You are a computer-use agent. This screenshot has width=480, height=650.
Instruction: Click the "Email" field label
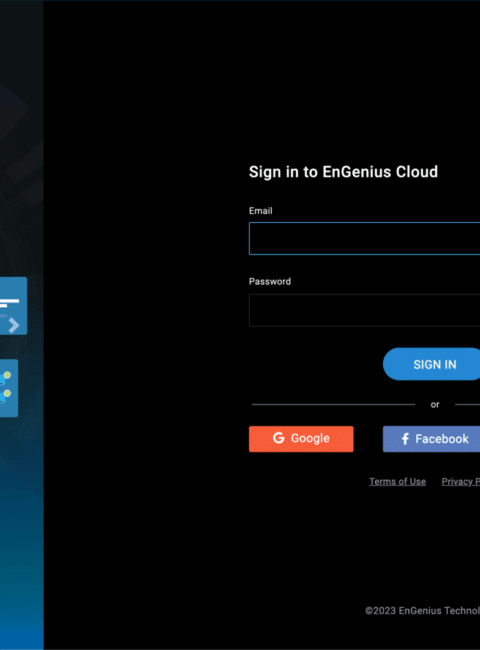pyautogui.click(x=260, y=211)
